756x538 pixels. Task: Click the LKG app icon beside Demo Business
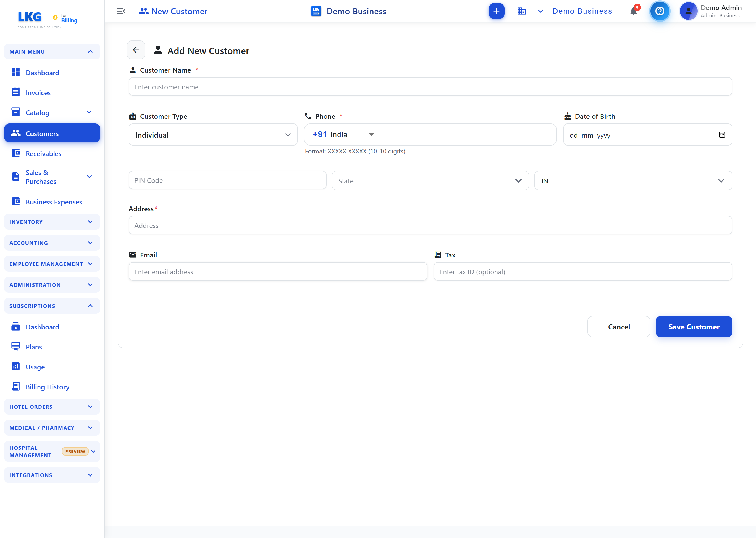pyautogui.click(x=316, y=11)
